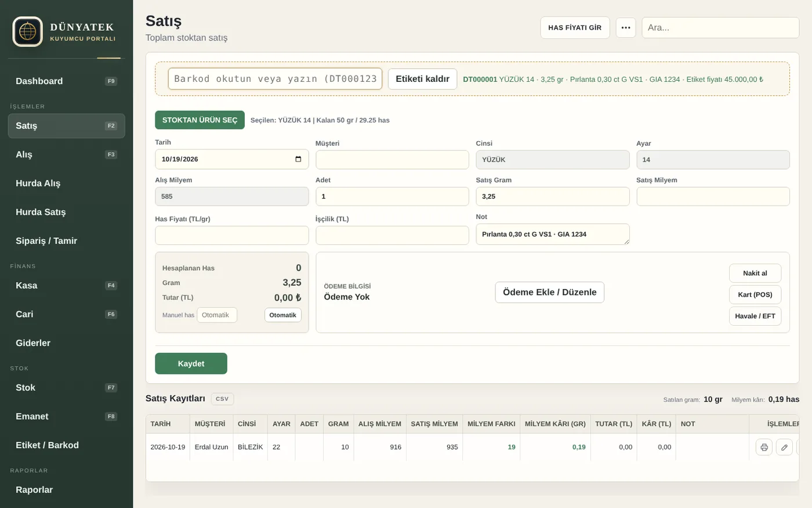Focus the Adet field
The image size is (812, 508).
click(x=392, y=196)
